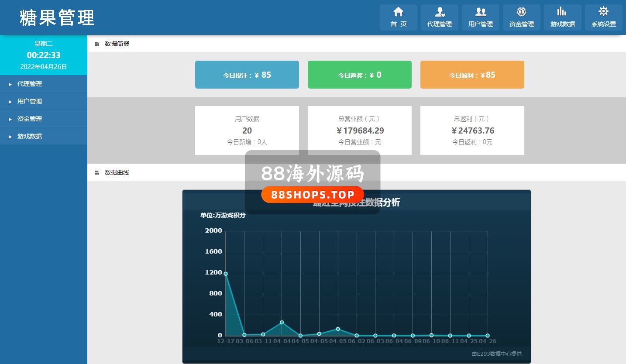Image resolution: width=626 pixels, height=364 pixels.
Task: Click the home icon in top navigation
Action: pyautogui.click(x=398, y=12)
